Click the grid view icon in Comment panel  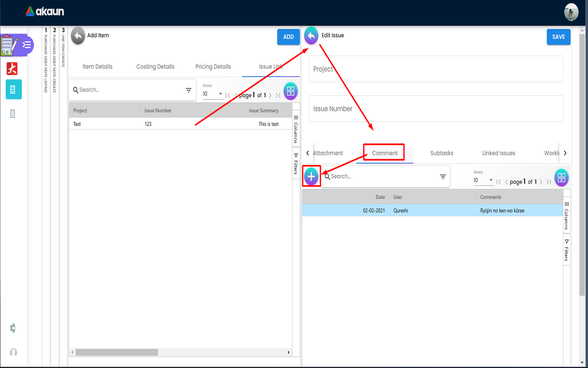561,177
